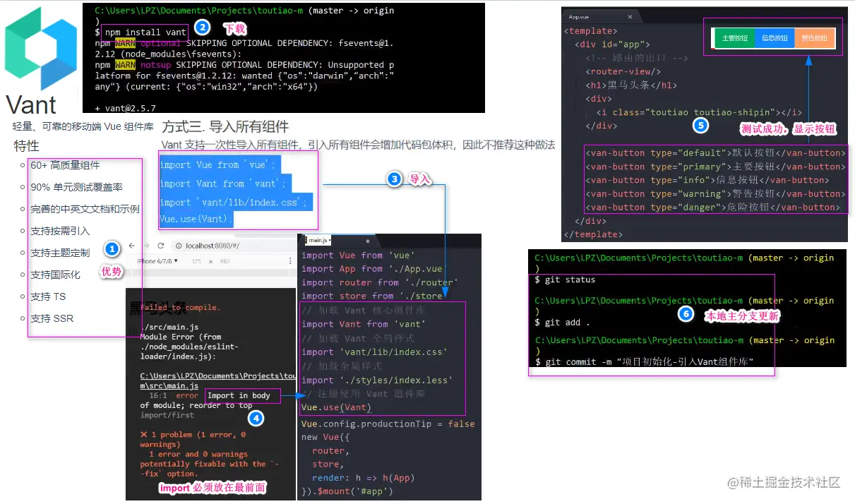Click 'import store from ./store' in main.js

[372, 296]
